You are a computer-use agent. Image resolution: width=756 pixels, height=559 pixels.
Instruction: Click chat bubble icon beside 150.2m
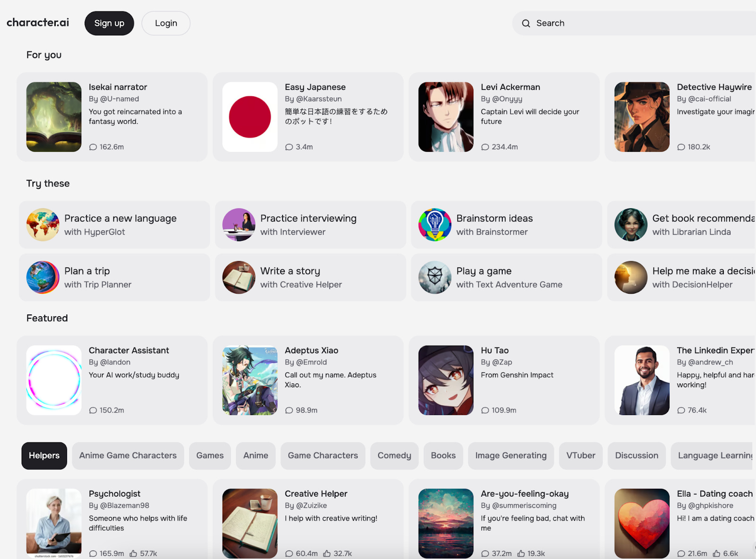93,411
